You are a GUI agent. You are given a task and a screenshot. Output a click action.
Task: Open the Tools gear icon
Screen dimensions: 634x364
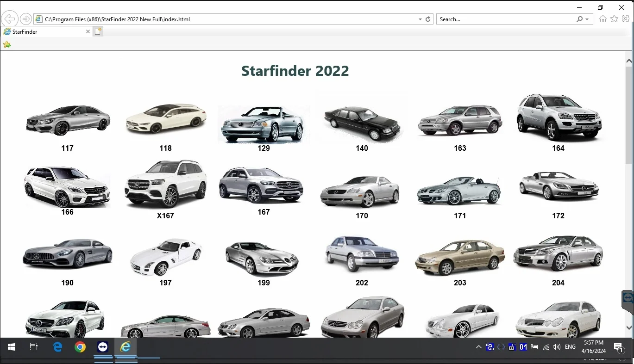point(626,19)
